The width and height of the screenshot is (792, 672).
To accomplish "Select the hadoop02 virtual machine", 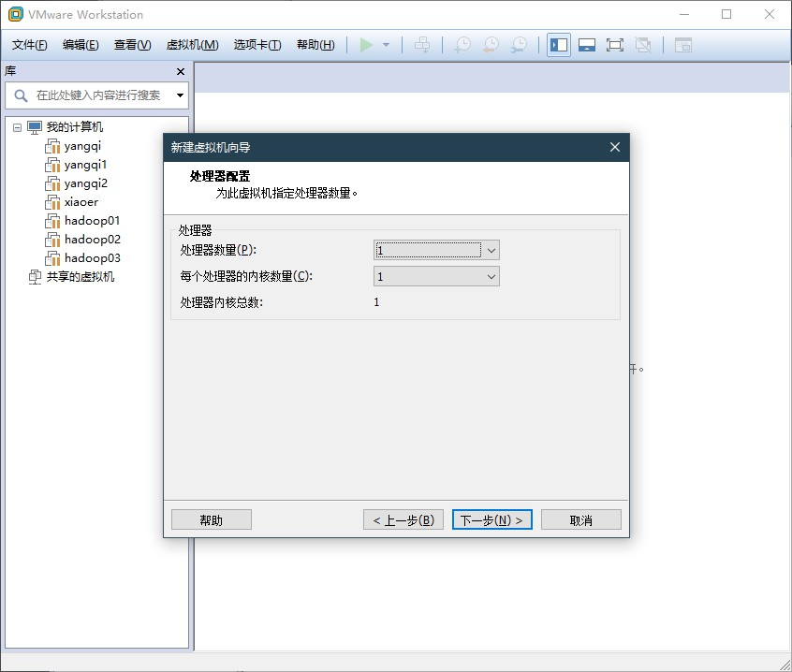I will [x=93, y=240].
